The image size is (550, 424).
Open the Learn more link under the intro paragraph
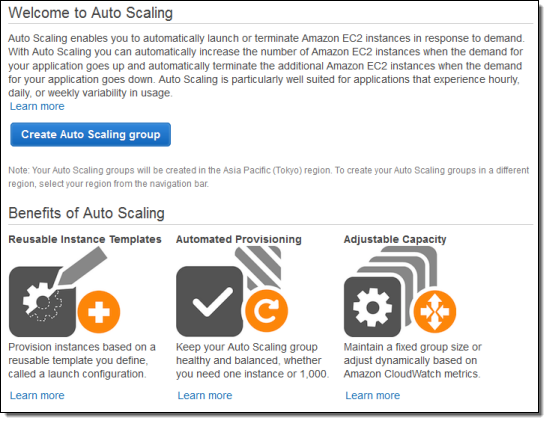37,106
